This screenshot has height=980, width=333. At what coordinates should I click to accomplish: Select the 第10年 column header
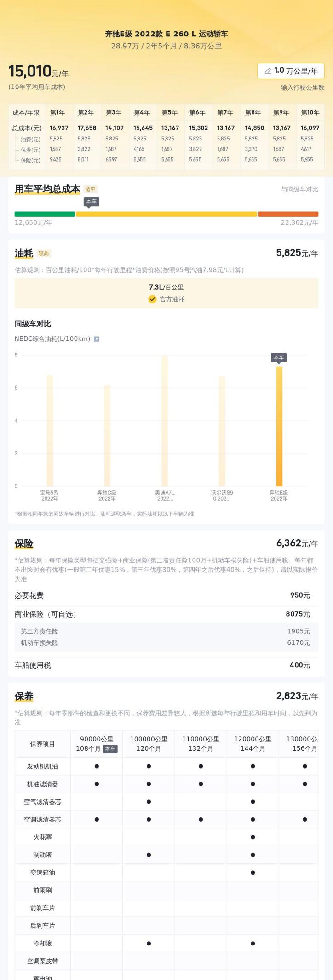click(310, 112)
